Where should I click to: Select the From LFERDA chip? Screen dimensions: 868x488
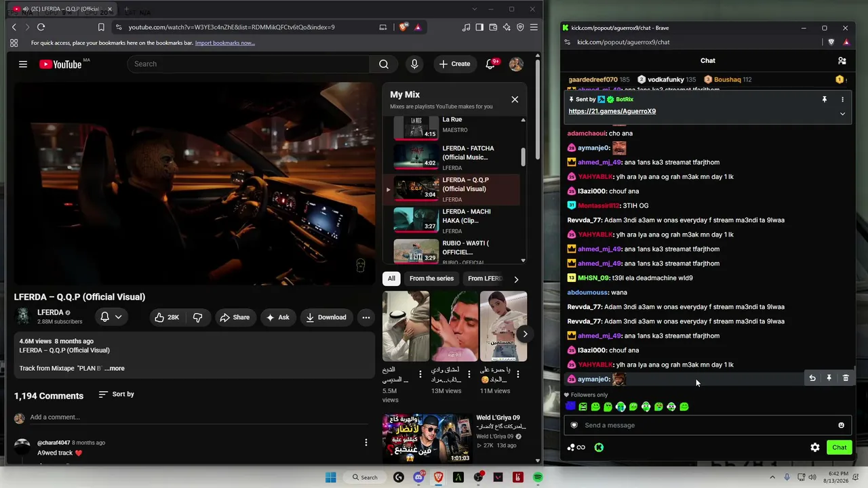tap(484, 279)
